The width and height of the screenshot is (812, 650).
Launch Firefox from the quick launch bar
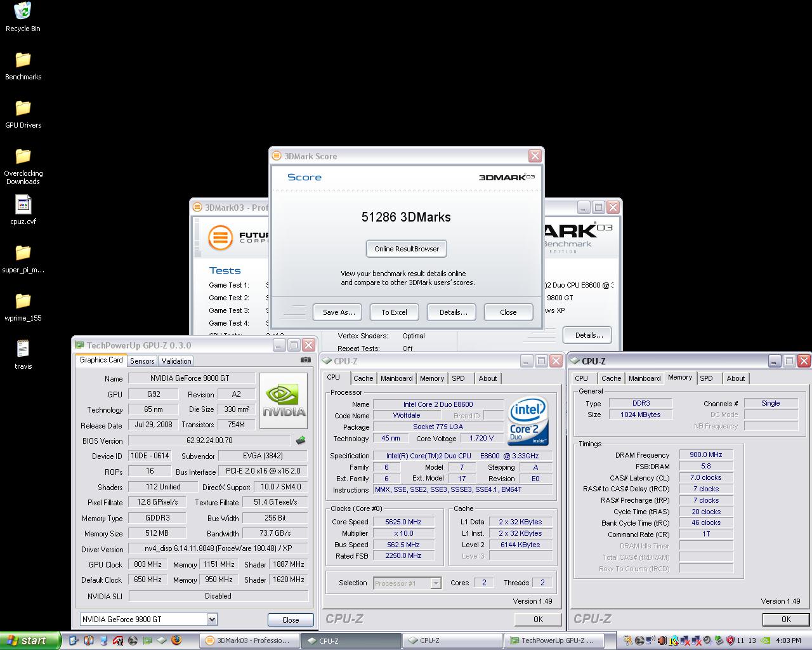click(177, 640)
